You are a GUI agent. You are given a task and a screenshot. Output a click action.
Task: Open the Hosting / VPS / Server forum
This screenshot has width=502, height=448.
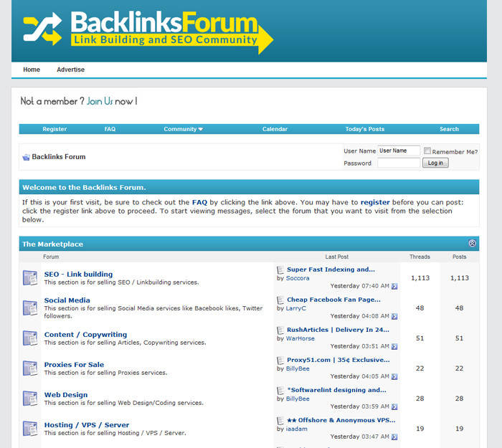coord(87,425)
